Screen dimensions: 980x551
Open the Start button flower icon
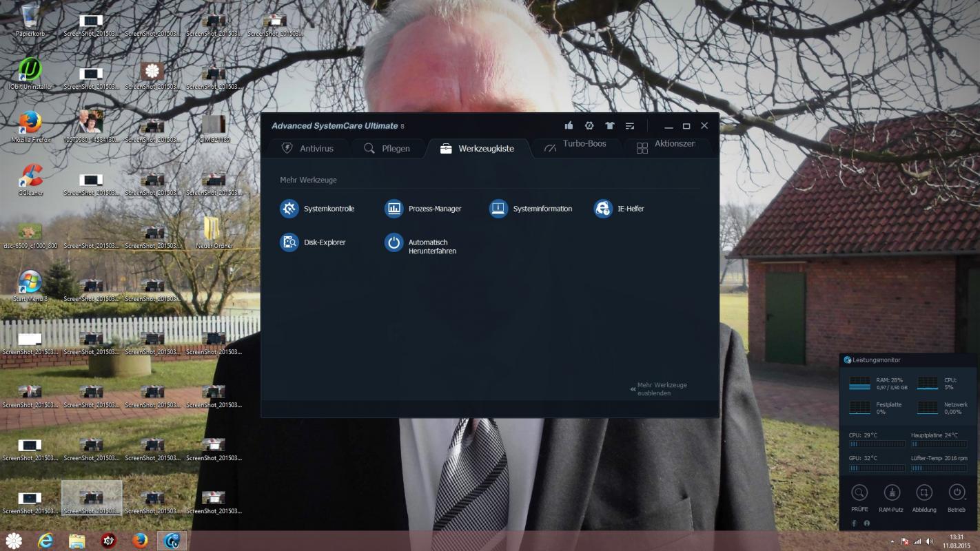tap(14, 541)
